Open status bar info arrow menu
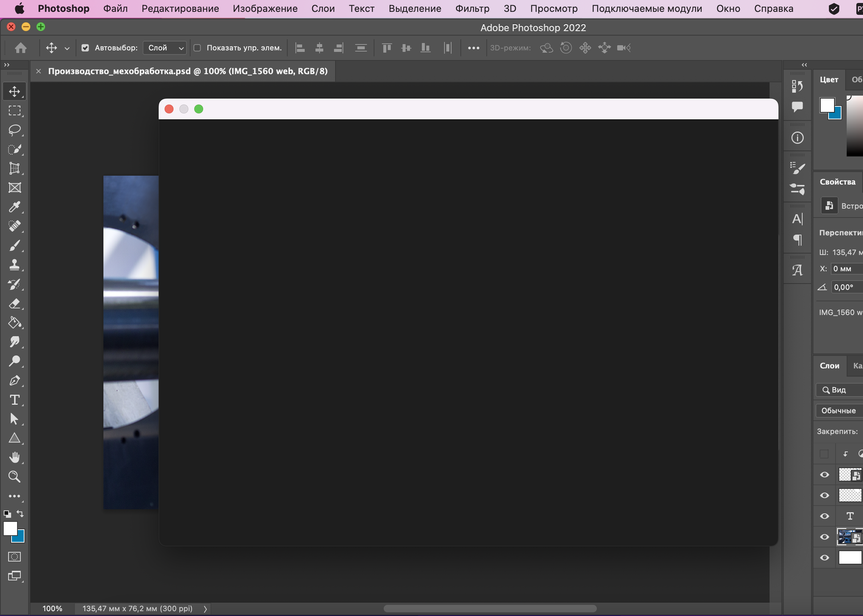 (x=205, y=609)
